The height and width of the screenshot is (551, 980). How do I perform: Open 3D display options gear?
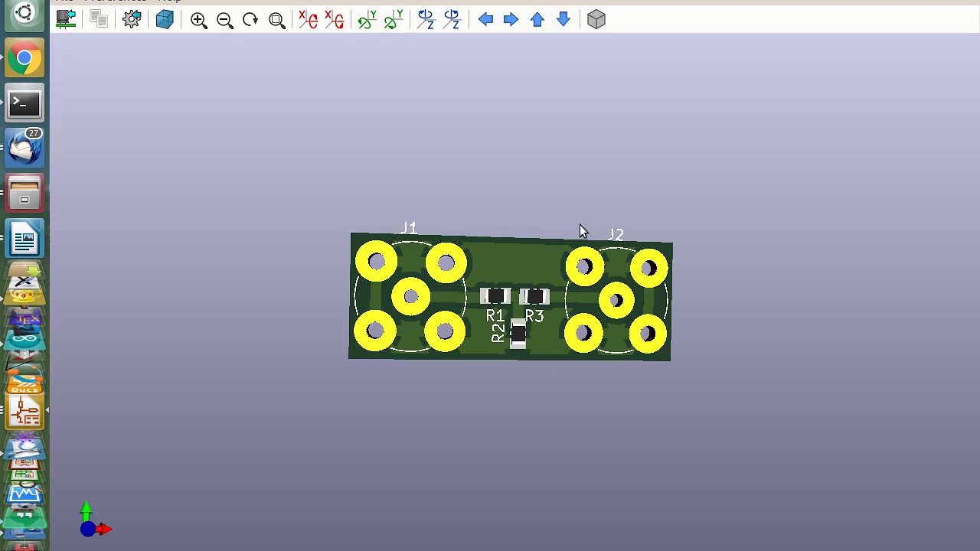tap(132, 19)
